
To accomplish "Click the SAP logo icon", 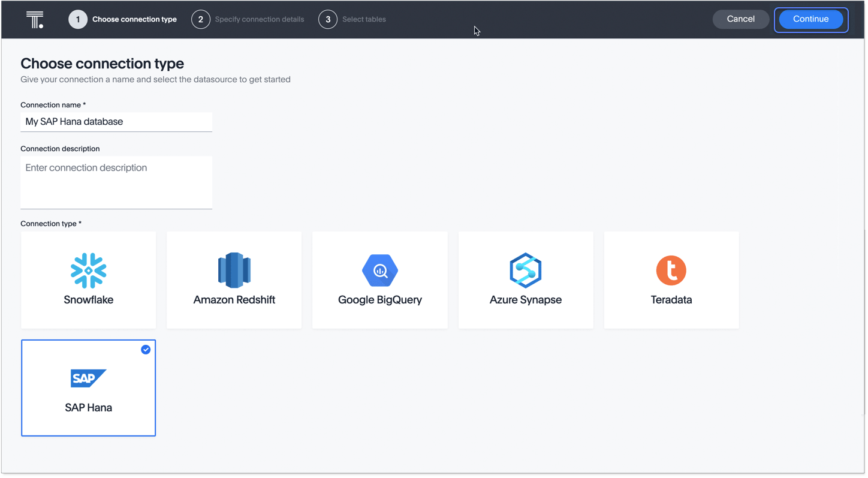I will coord(89,378).
